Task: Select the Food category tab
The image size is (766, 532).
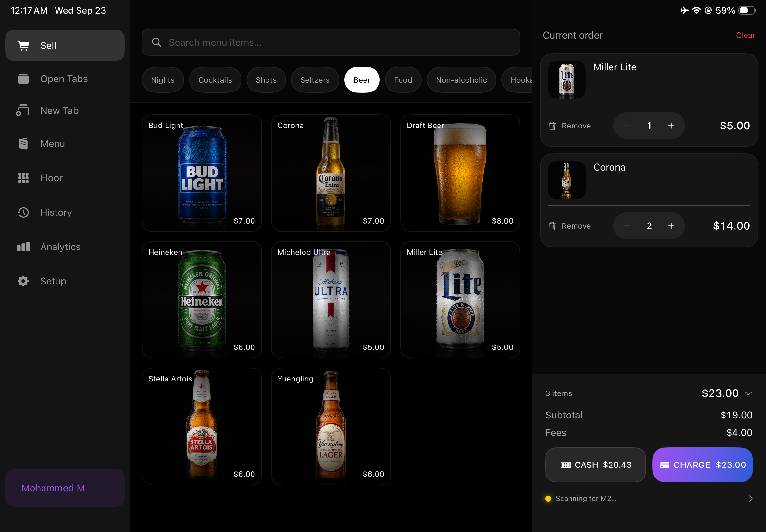Action: tap(403, 80)
